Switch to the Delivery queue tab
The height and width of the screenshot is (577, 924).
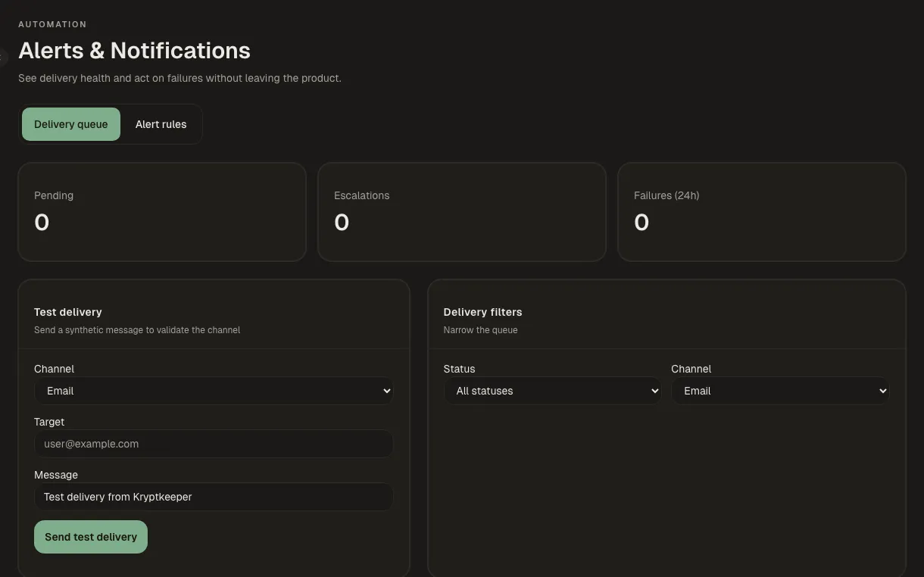click(x=71, y=124)
